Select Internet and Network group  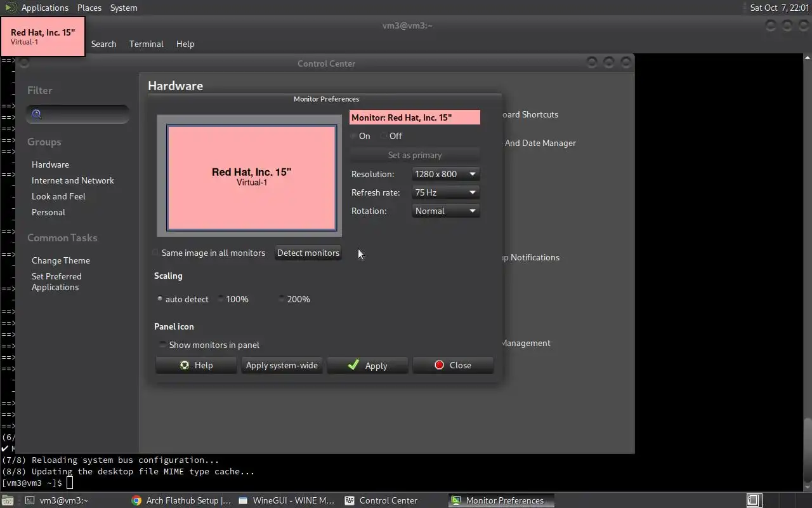pyautogui.click(x=73, y=180)
